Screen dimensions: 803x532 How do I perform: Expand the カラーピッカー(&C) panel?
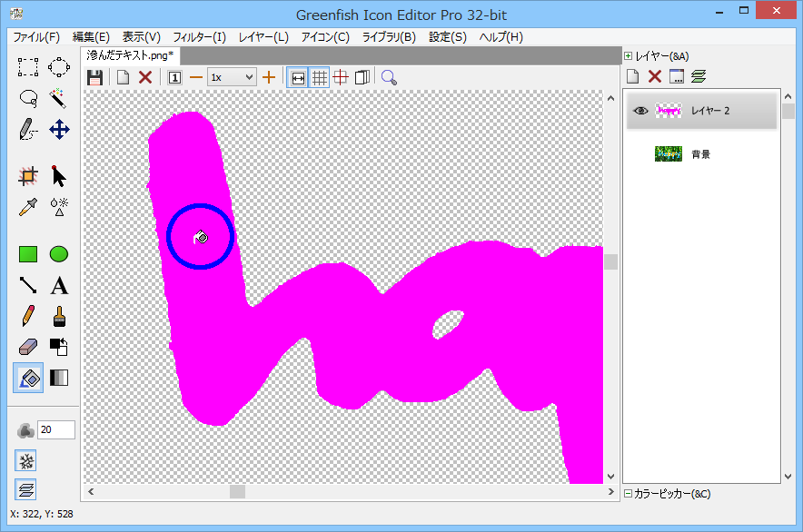628,493
